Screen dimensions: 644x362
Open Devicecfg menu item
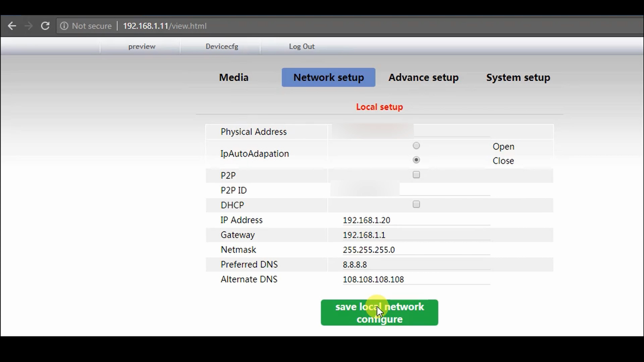click(x=222, y=46)
